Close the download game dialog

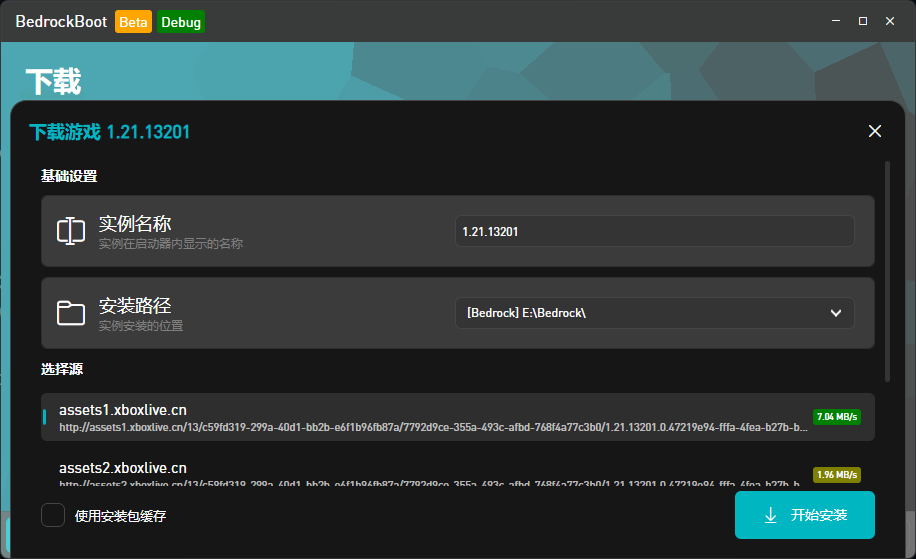(875, 131)
